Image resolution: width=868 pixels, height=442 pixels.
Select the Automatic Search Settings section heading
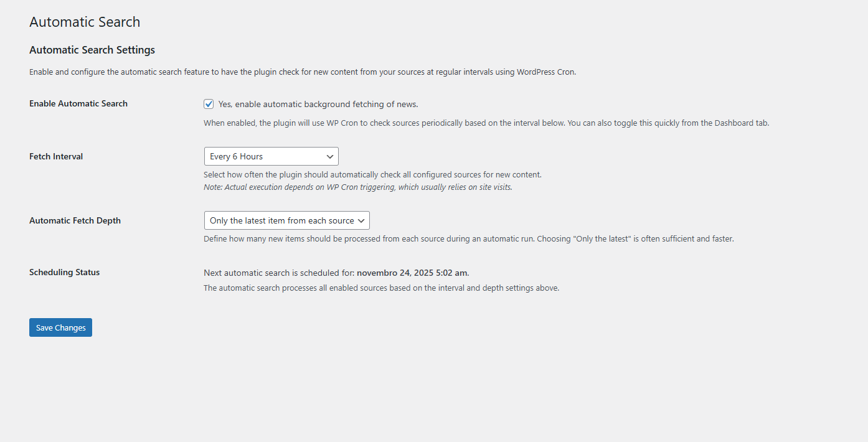click(92, 50)
